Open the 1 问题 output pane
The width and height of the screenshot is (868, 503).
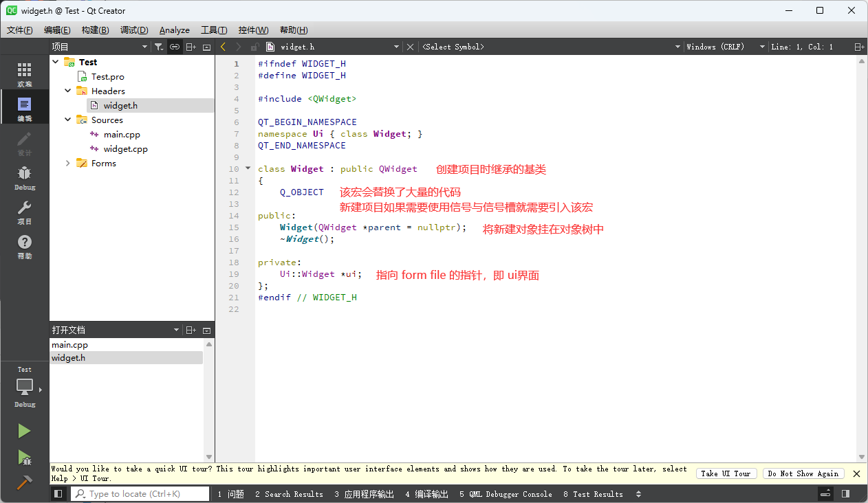point(230,494)
